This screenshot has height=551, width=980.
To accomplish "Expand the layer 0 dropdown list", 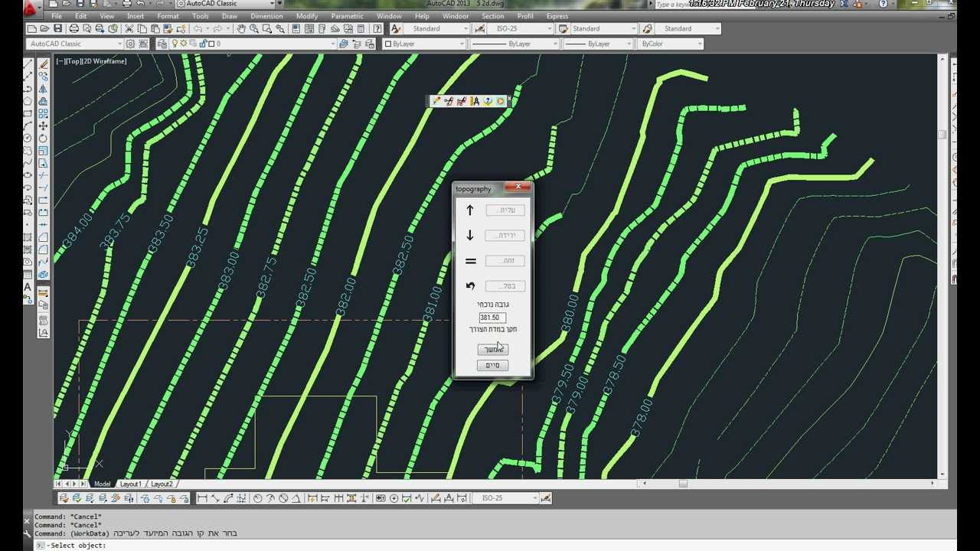I will pyautogui.click(x=333, y=44).
